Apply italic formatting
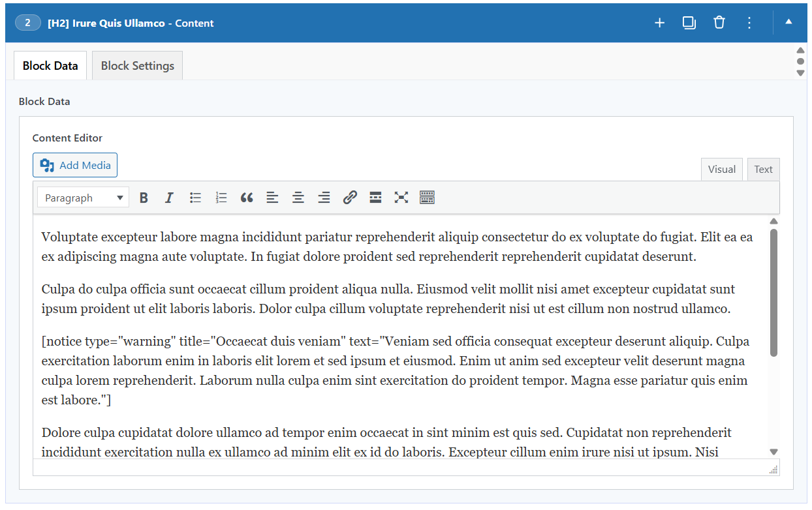 (169, 198)
